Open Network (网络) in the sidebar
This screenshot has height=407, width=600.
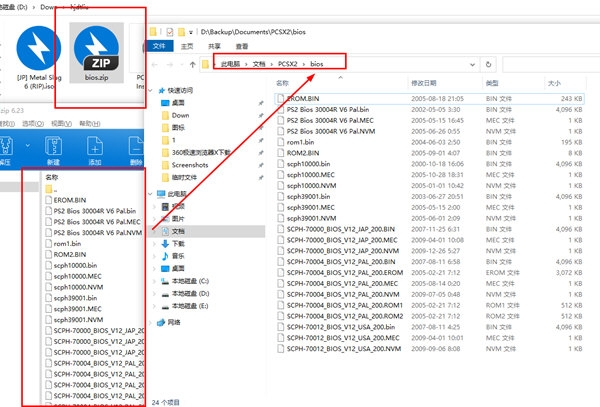174,322
